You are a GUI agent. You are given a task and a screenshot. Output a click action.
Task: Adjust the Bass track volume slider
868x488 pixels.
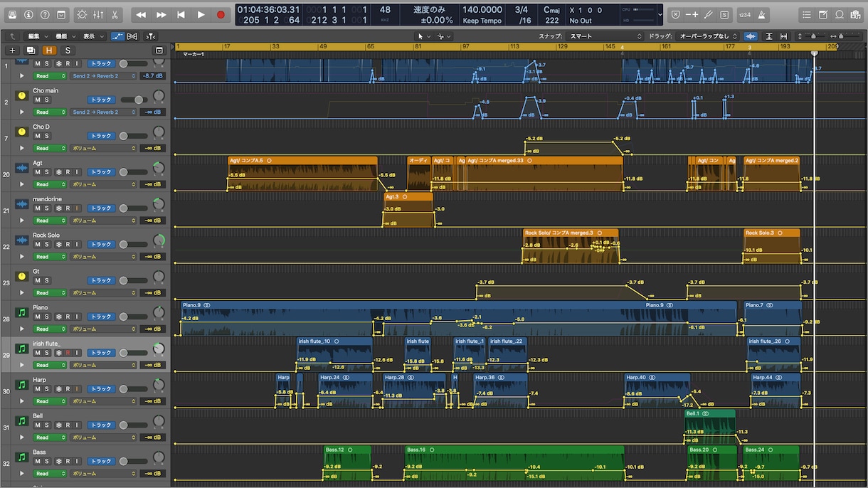click(x=133, y=461)
